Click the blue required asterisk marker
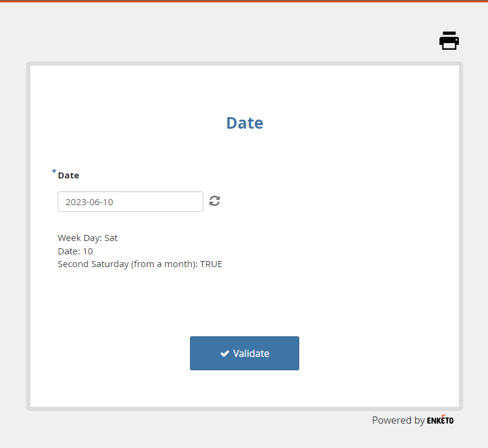 point(54,172)
